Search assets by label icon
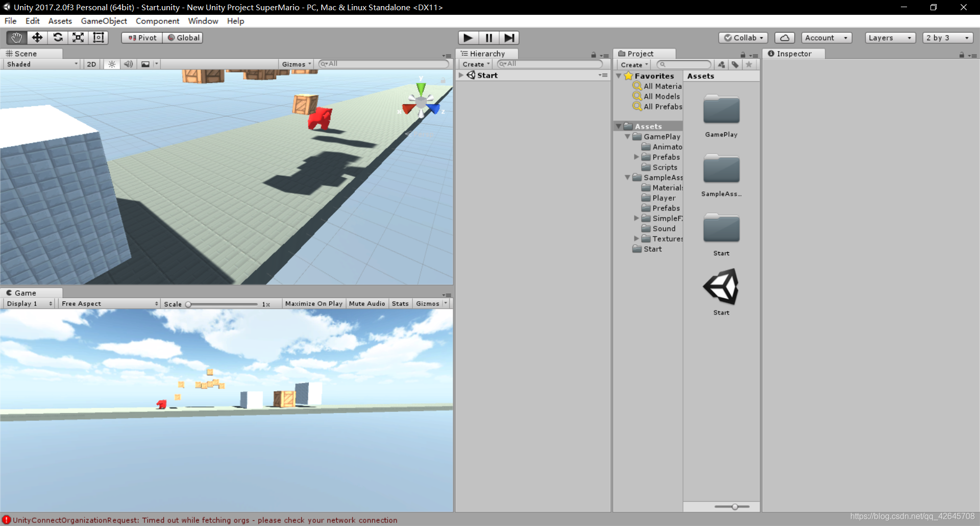Viewport: 980px width, 526px height. tap(735, 65)
